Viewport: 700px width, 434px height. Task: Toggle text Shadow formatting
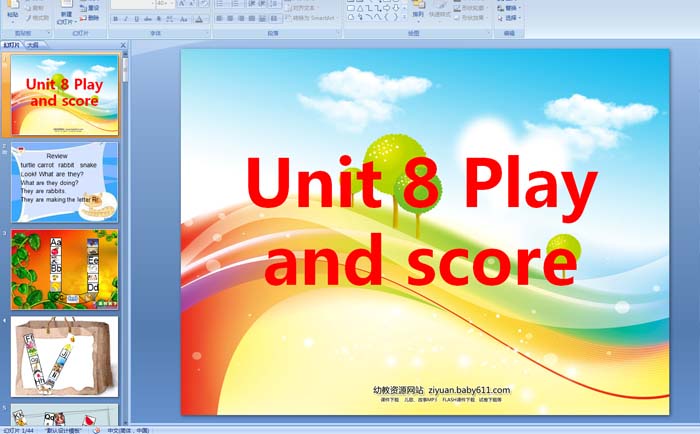158,19
